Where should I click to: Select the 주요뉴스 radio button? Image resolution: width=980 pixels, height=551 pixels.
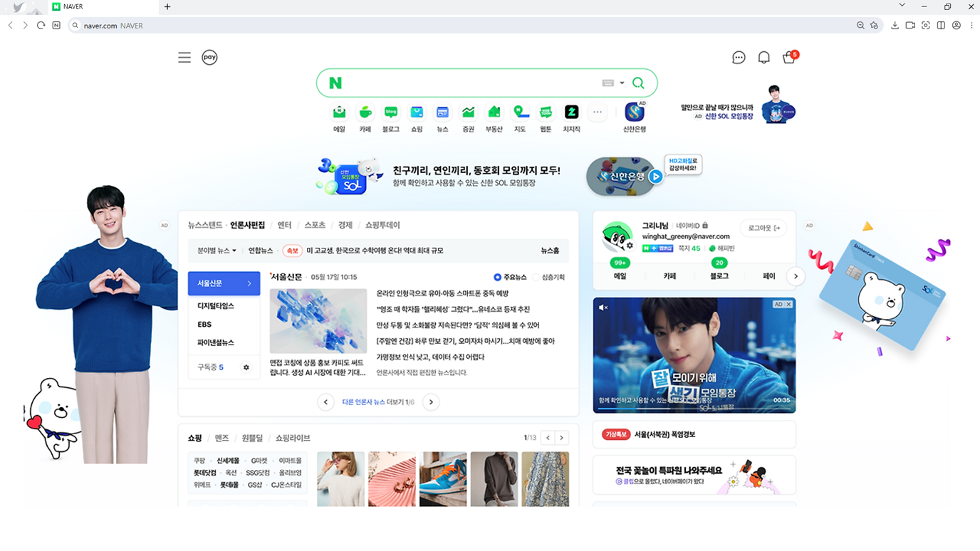[x=497, y=277]
